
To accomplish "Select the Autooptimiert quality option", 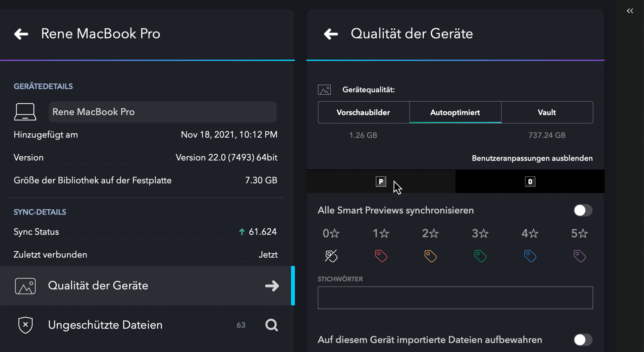I will pos(455,112).
